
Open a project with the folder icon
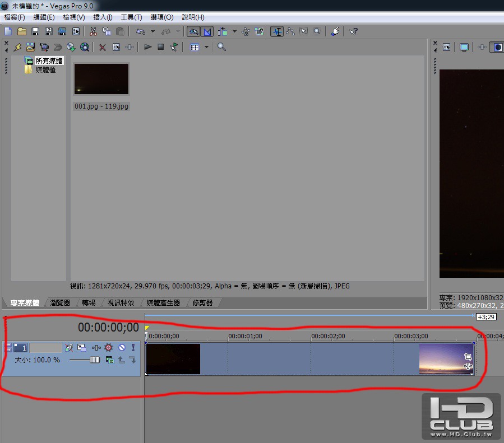[21, 31]
